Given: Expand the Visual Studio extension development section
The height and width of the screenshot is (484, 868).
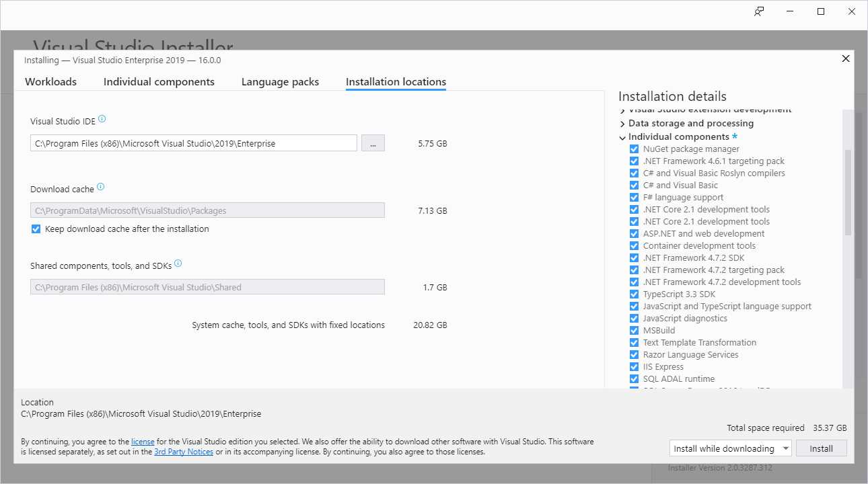Looking at the screenshot, I should [622, 109].
